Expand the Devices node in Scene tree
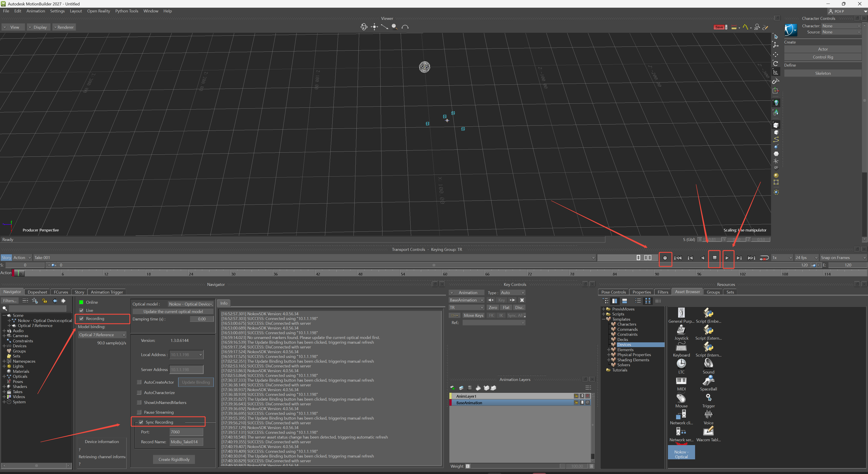 point(4,346)
